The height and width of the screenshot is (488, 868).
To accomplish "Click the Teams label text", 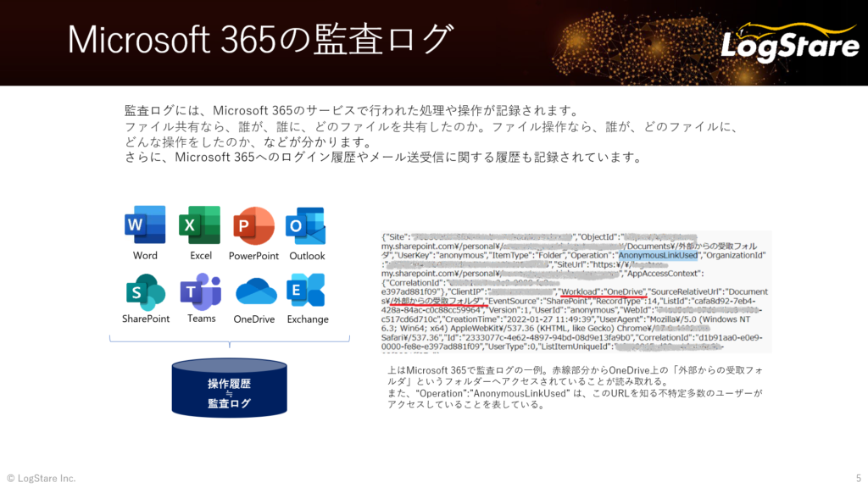I will click(201, 319).
